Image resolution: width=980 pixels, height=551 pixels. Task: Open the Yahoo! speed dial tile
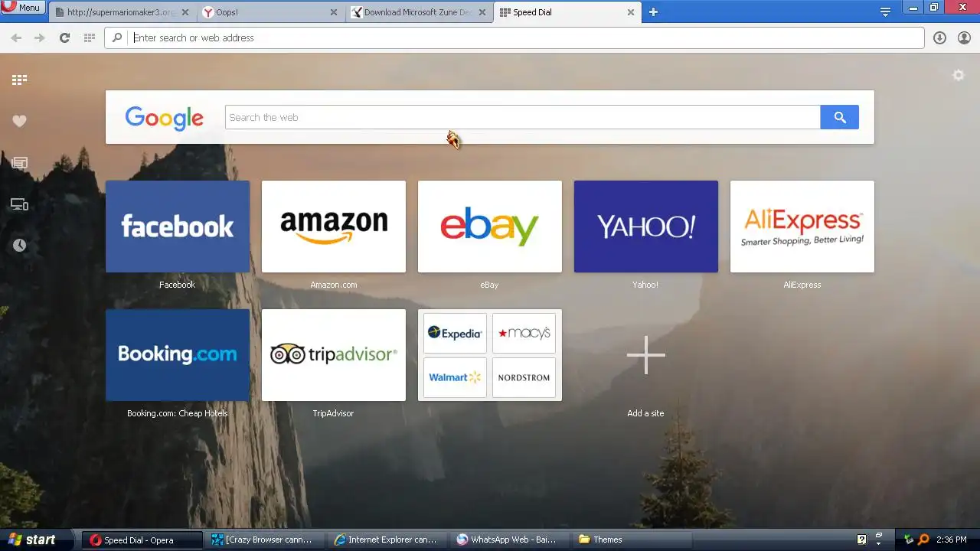point(646,227)
